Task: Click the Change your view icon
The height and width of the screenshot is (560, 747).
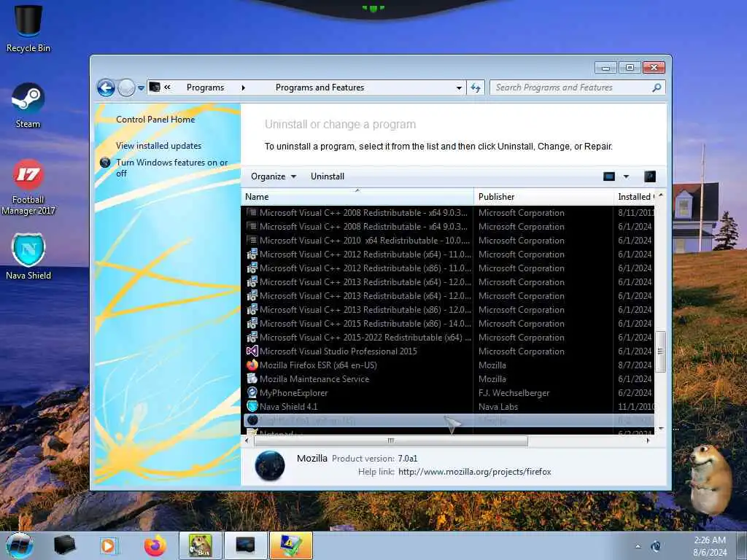Action: click(x=609, y=176)
